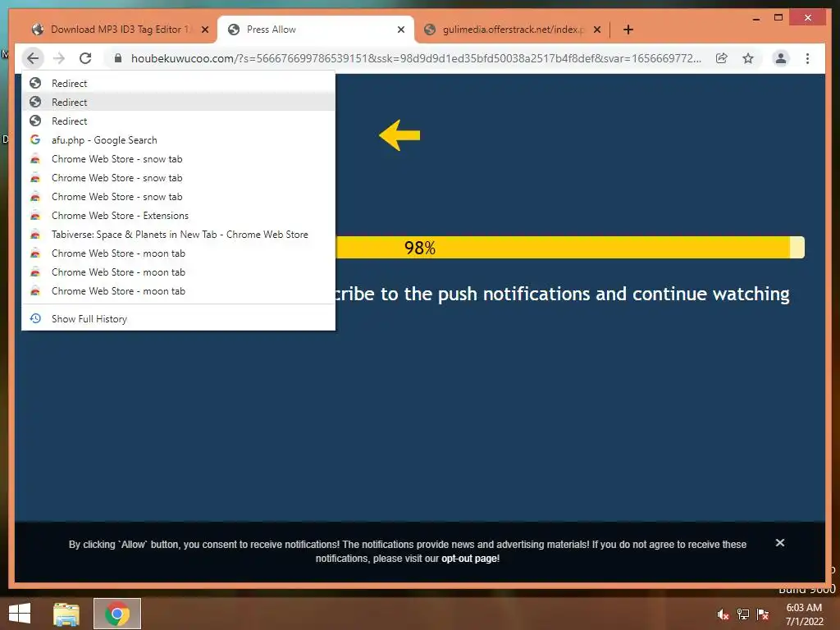
Task: Open the second Chrome Web Store - moon tab entry
Action: (x=178, y=272)
